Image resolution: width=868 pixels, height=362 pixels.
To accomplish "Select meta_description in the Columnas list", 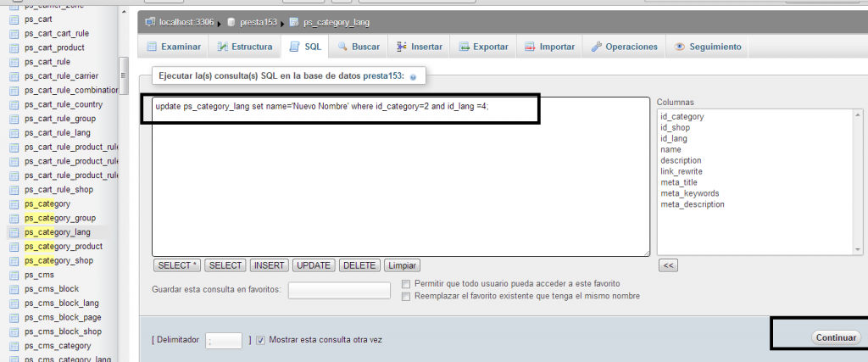I will point(692,204).
